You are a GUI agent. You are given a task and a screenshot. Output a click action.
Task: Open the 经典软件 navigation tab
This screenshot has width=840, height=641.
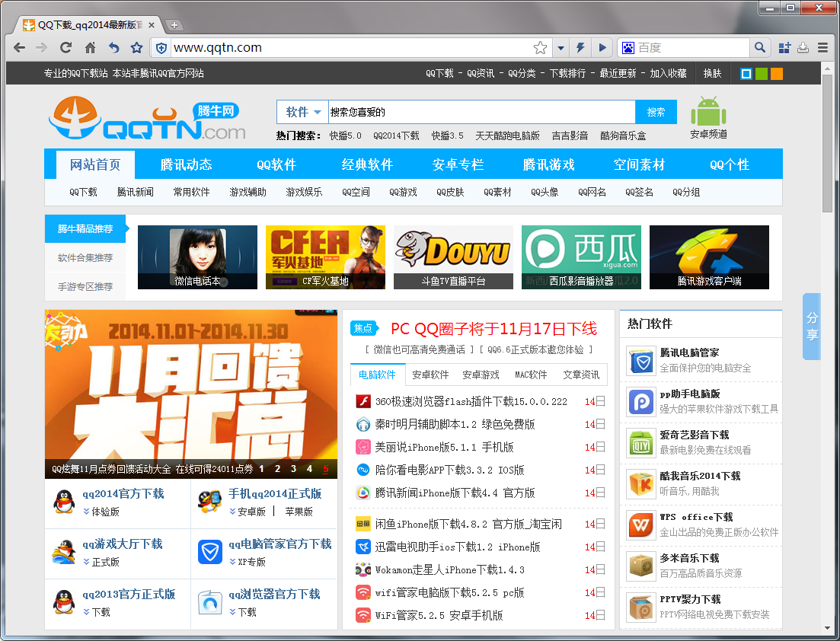pyautogui.click(x=368, y=164)
